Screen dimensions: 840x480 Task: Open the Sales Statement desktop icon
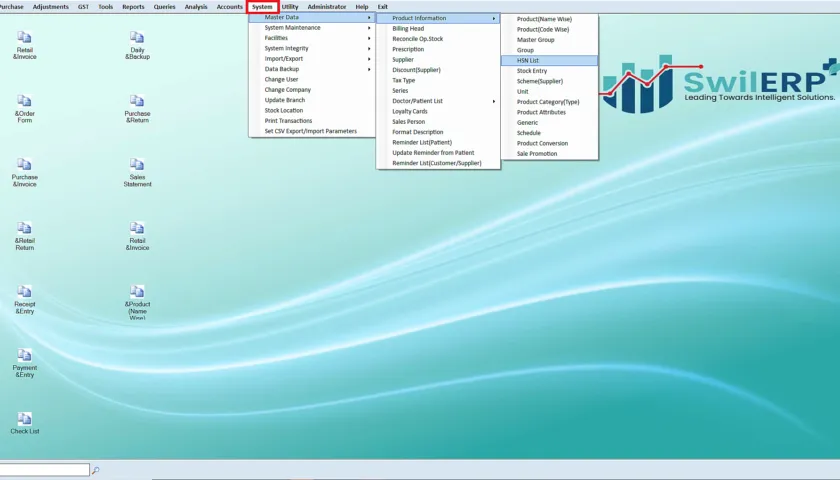(137, 172)
